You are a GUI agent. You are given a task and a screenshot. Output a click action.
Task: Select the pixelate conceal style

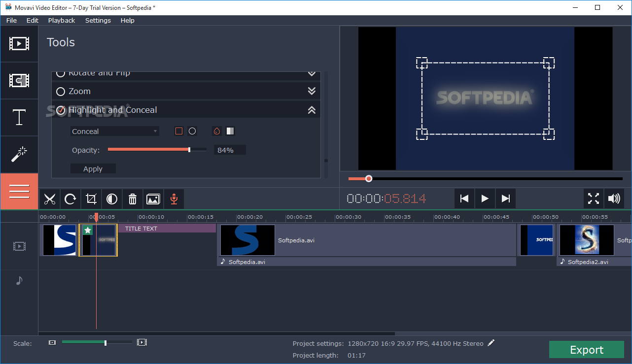click(x=230, y=131)
